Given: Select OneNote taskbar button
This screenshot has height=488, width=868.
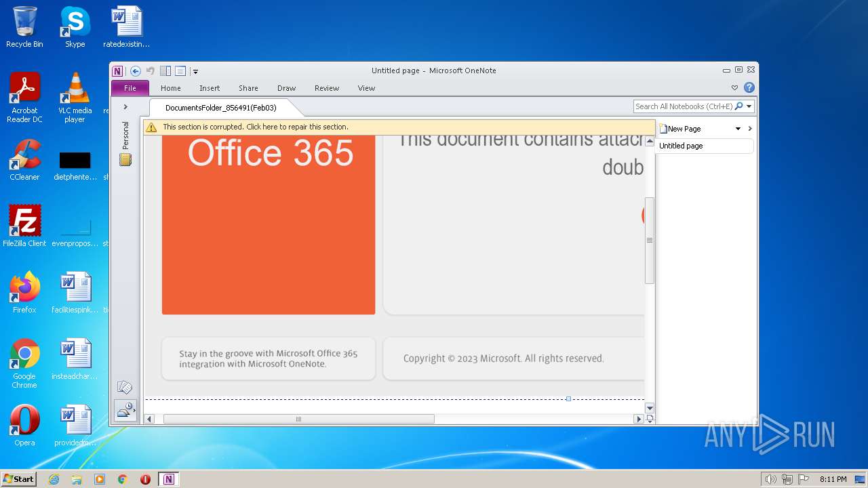Looking at the screenshot, I should [x=169, y=479].
